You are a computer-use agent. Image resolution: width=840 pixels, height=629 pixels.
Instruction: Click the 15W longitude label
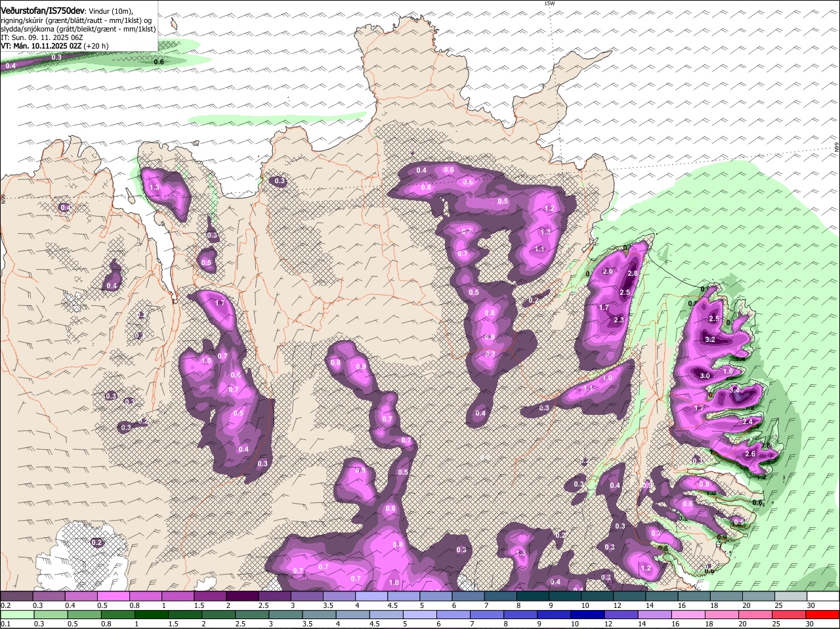pos(549,3)
